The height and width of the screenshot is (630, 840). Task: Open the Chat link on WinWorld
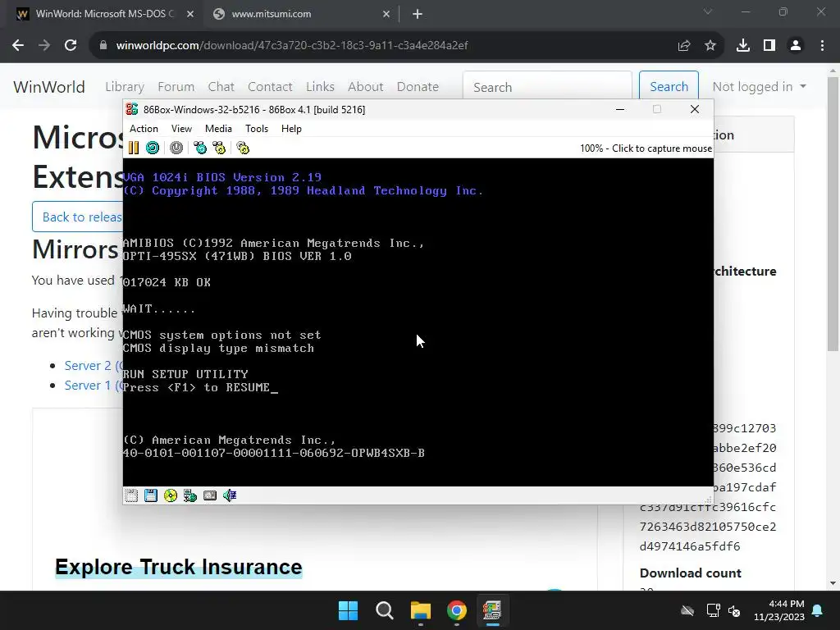(221, 87)
